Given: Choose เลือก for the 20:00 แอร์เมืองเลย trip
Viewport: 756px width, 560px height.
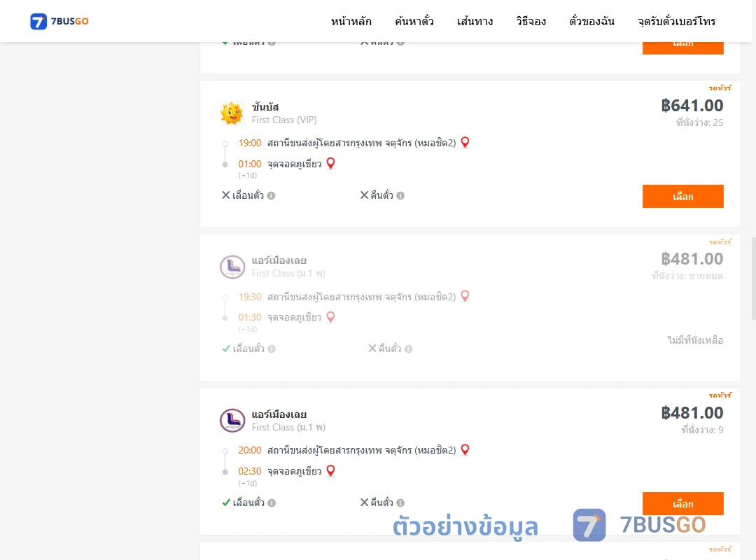Looking at the screenshot, I should (682, 503).
